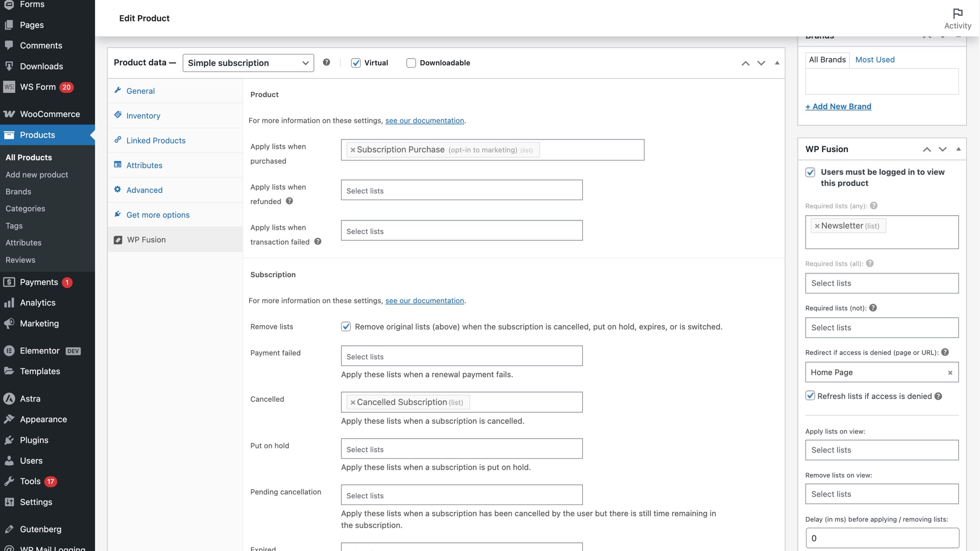The width and height of the screenshot is (980, 551).
Task: Click the Payment failed lists field
Action: (x=461, y=356)
